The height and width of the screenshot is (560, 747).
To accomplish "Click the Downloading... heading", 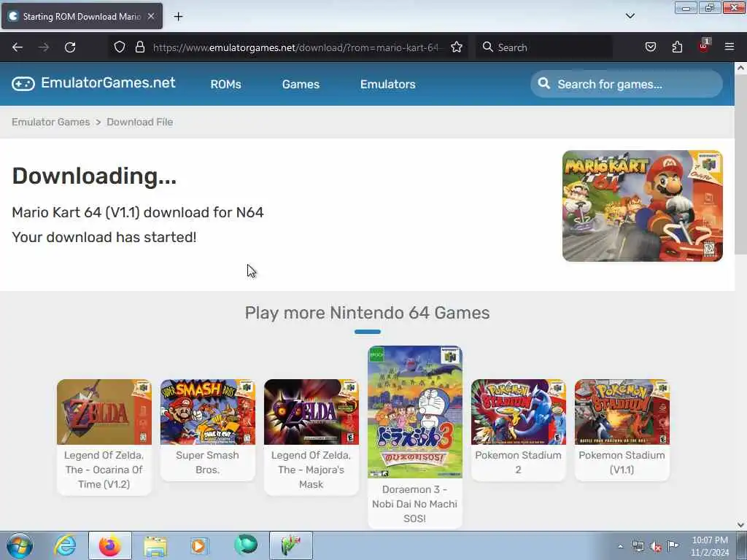I will coord(94,176).
